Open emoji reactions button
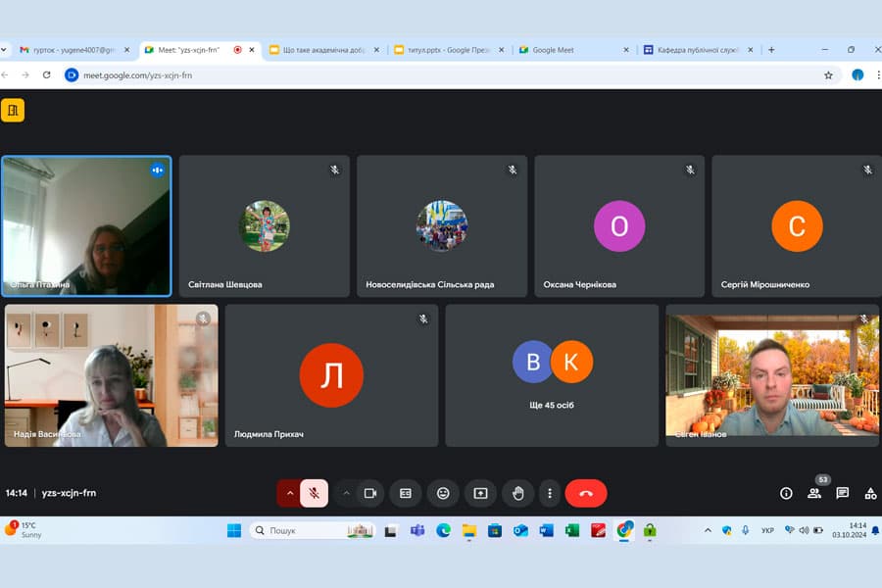This screenshot has width=882, height=588. click(443, 494)
